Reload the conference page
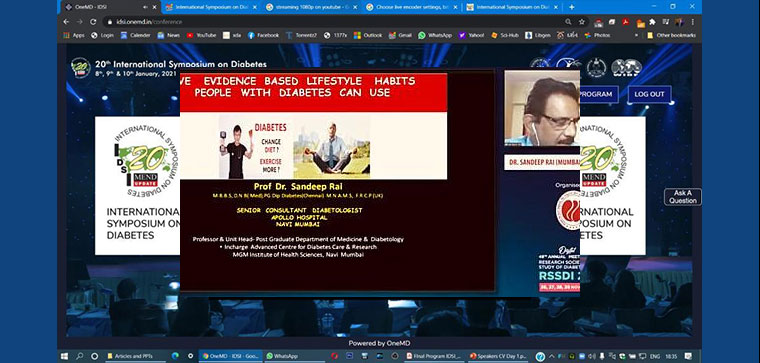Viewport: 760px width, 363px height. tap(93, 22)
